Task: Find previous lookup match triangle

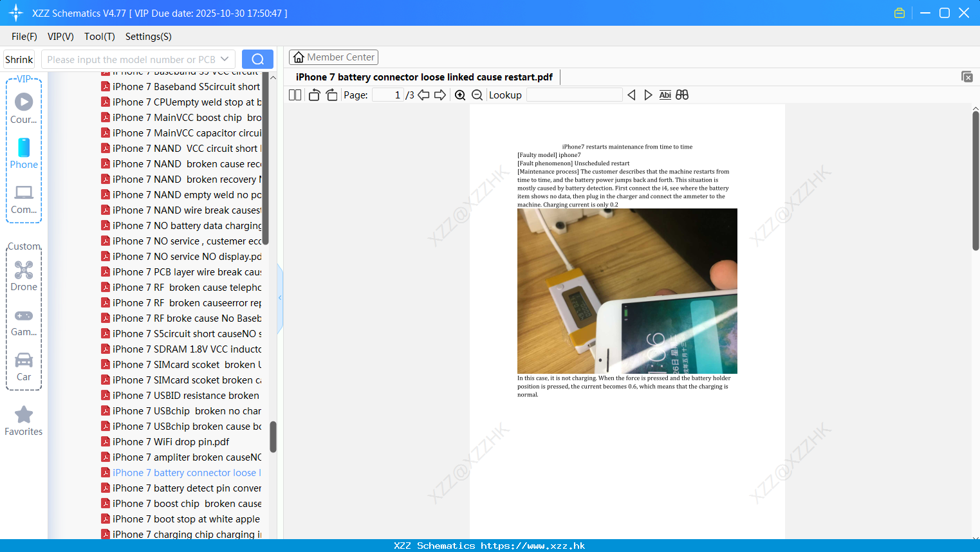Action: point(631,95)
